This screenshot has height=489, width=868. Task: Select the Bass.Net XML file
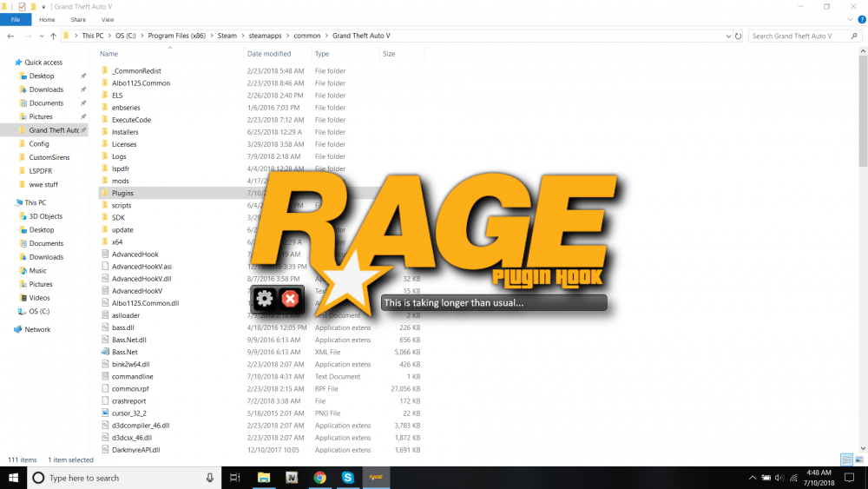(124, 353)
